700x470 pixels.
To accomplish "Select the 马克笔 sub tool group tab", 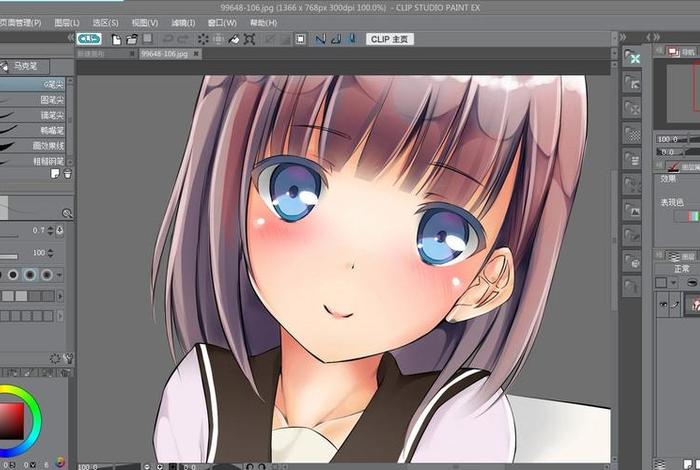I will point(24,67).
